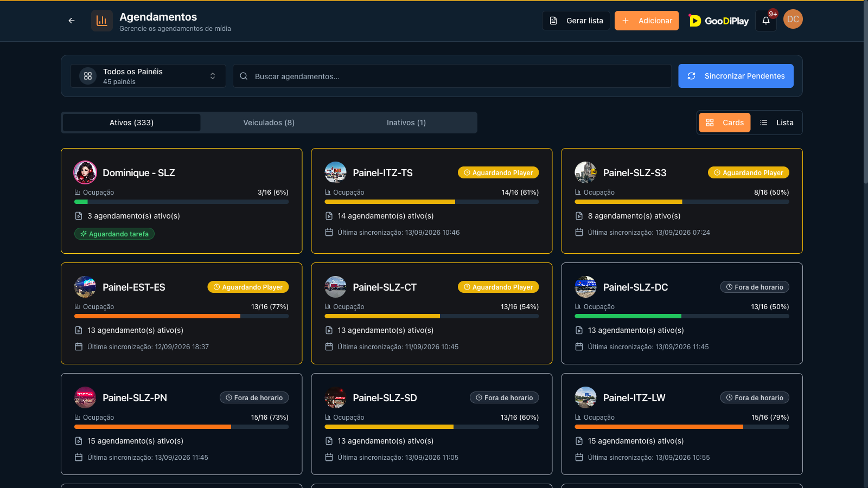This screenshot has width=868, height=488.
Task: Focus the Buscar agendamentos search field
Action: tap(452, 76)
